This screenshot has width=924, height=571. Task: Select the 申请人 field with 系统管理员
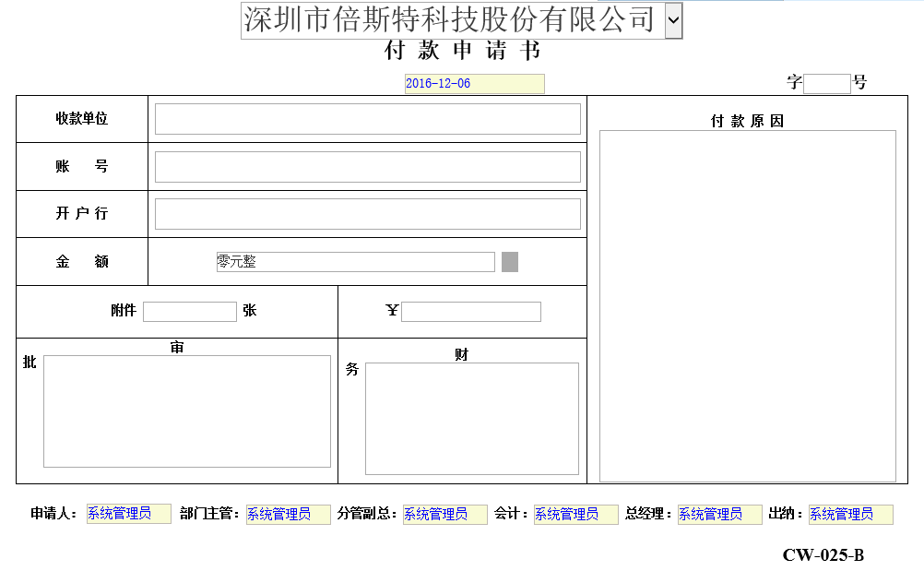128,514
